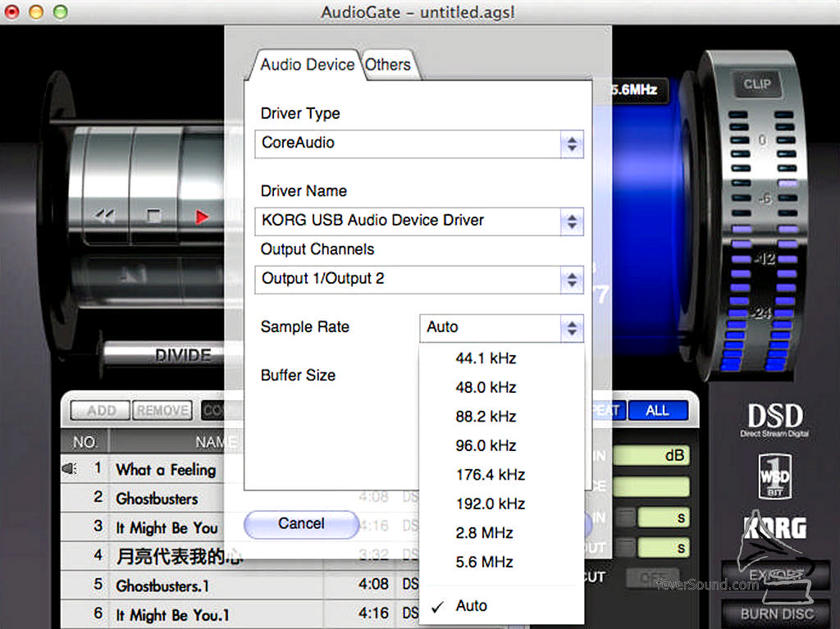Image resolution: width=840 pixels, height=629 pixels.
Task: Click the rewind transport button
Action: point(105,216)
